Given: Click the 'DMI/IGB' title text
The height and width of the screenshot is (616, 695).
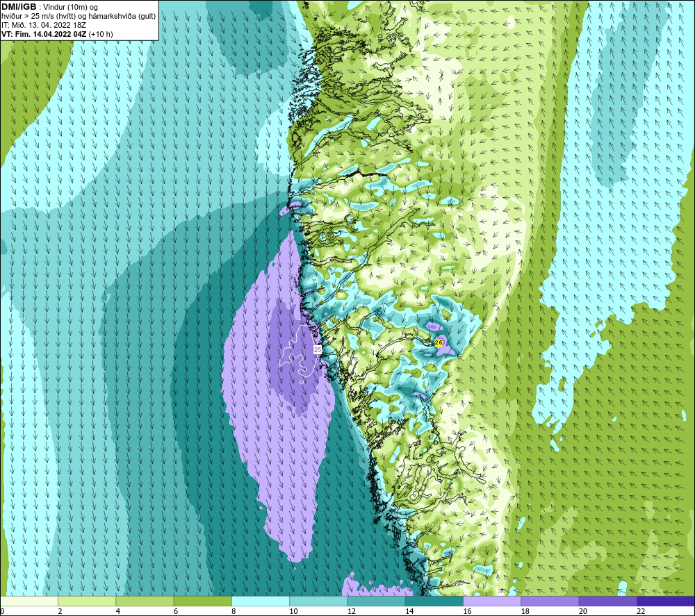Looking at the screenshot, I should (x=19, y=7).
